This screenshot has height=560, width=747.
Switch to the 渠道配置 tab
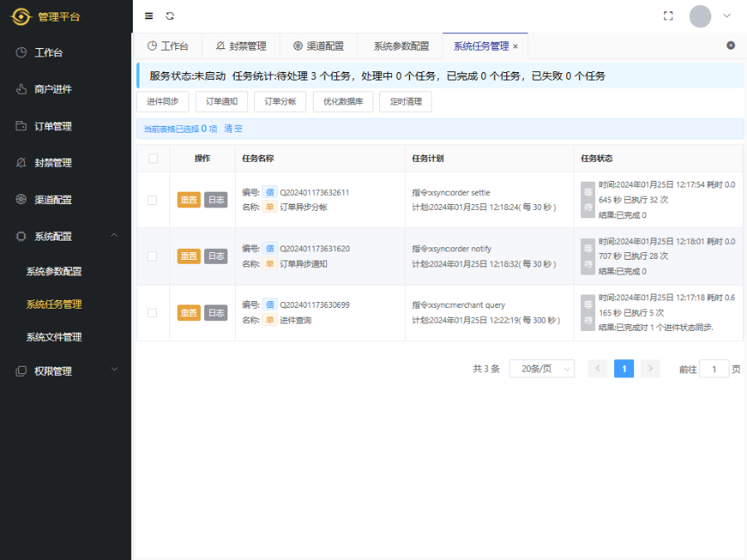318,46
